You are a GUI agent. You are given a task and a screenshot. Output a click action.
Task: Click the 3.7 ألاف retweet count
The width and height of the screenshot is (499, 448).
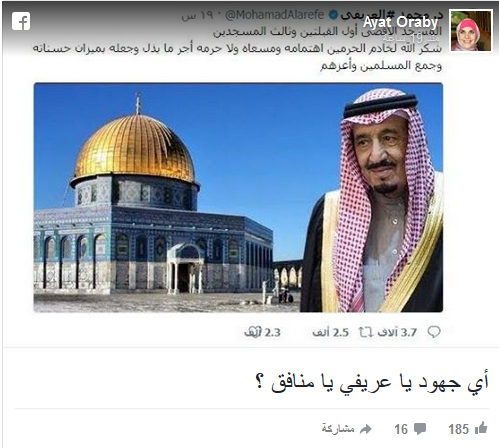pos(397,332)
